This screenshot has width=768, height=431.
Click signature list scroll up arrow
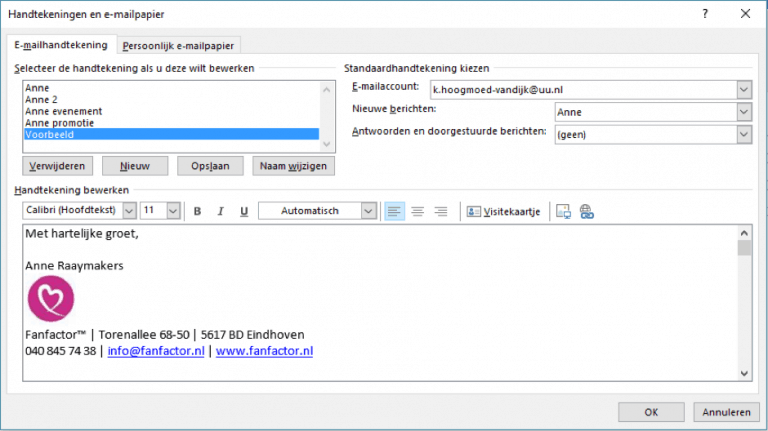coord(327,89)
